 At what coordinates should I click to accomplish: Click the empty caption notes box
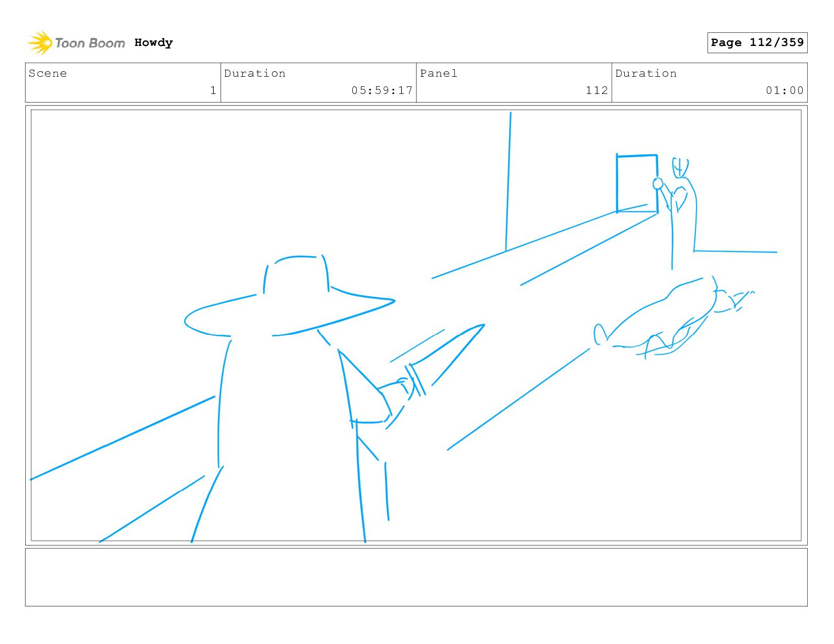416,577
